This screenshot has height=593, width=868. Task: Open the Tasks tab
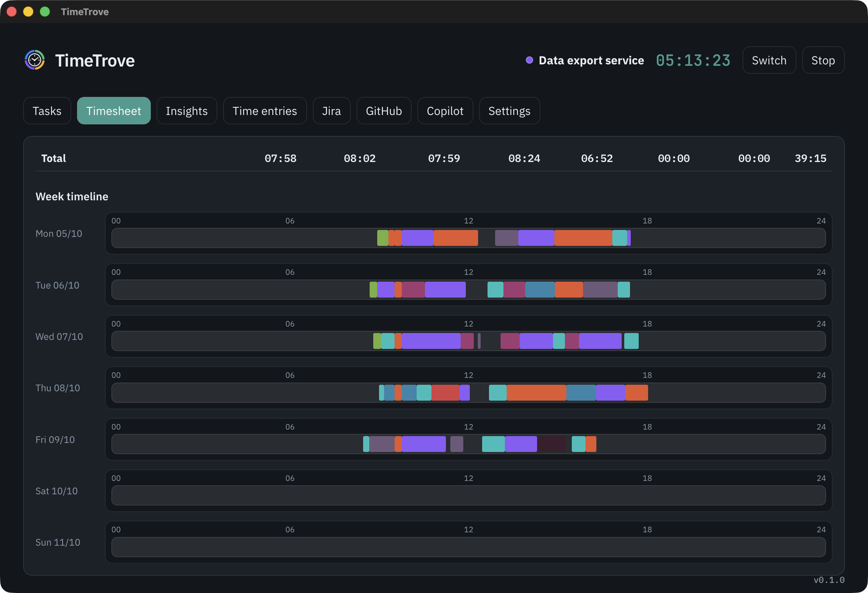click(x=47, y=111)
